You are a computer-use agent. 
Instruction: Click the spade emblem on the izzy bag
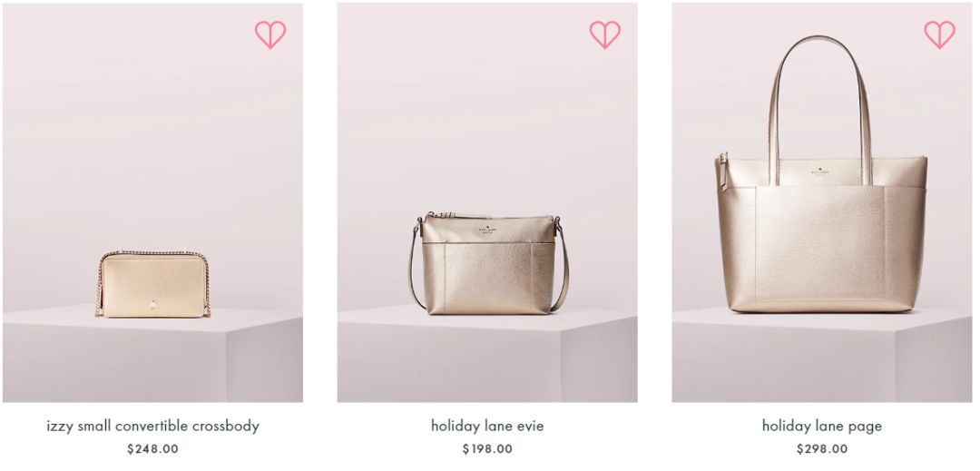coord(153,304)
